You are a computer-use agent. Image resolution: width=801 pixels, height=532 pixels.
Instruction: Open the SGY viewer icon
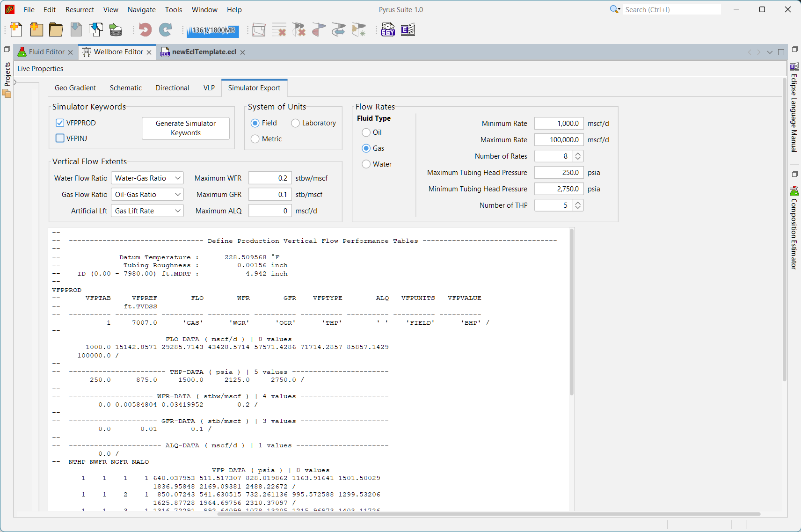(x=388, y=30)
